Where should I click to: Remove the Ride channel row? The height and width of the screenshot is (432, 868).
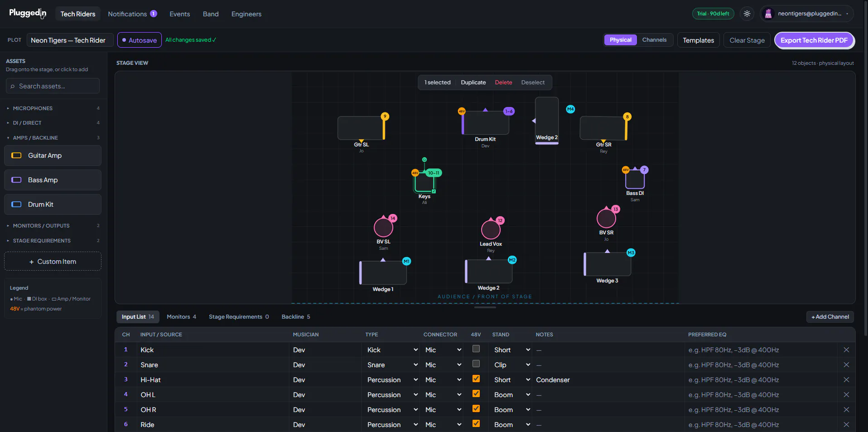[x=846, y=425]
